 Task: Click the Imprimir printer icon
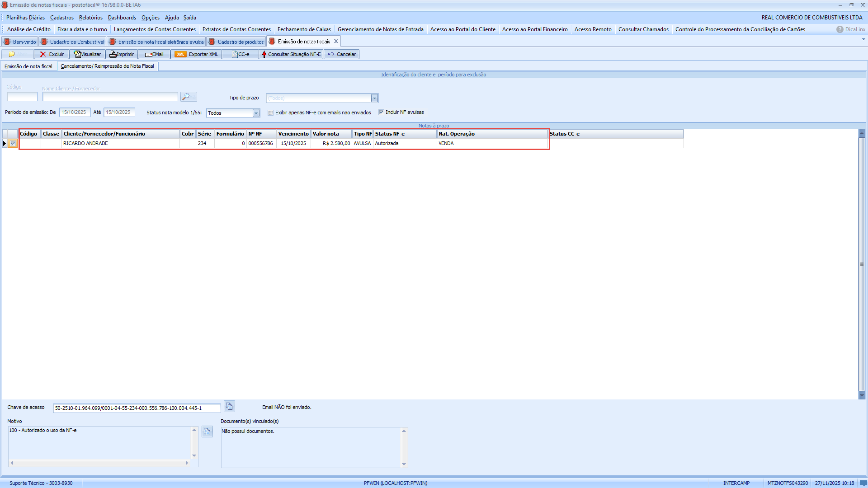coord(113,54)
